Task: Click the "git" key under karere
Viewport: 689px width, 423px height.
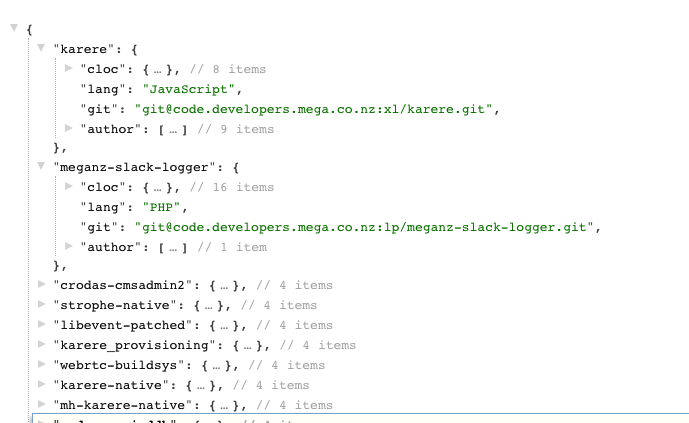Action: tap(99, 109)
